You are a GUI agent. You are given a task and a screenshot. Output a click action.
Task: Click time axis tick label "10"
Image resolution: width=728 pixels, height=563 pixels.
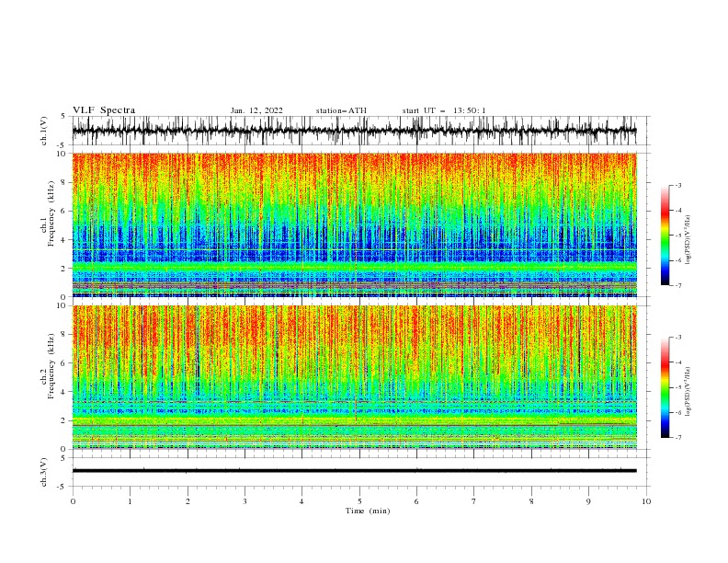click(646, 501)
